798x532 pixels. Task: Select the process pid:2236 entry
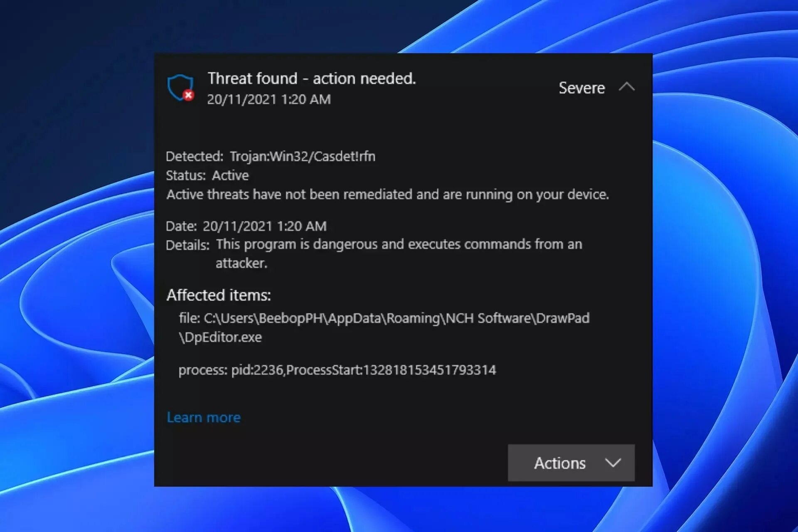click(x=337, y=370)
